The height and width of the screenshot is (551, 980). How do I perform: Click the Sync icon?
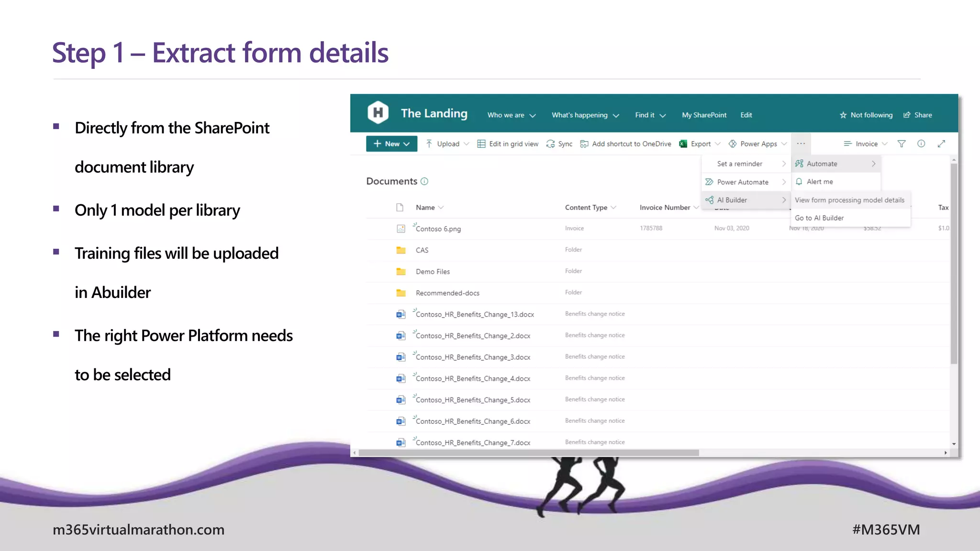tap(550, 143)
